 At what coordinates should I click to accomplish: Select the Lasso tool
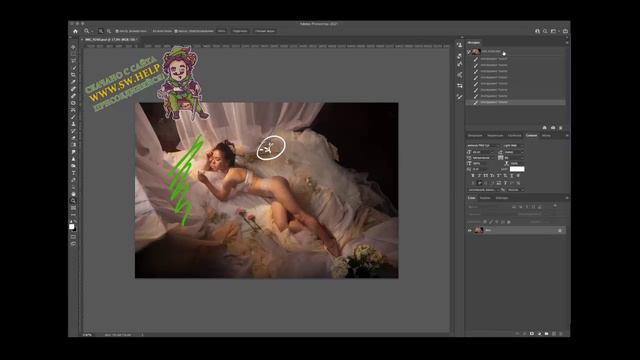point(73,61)
